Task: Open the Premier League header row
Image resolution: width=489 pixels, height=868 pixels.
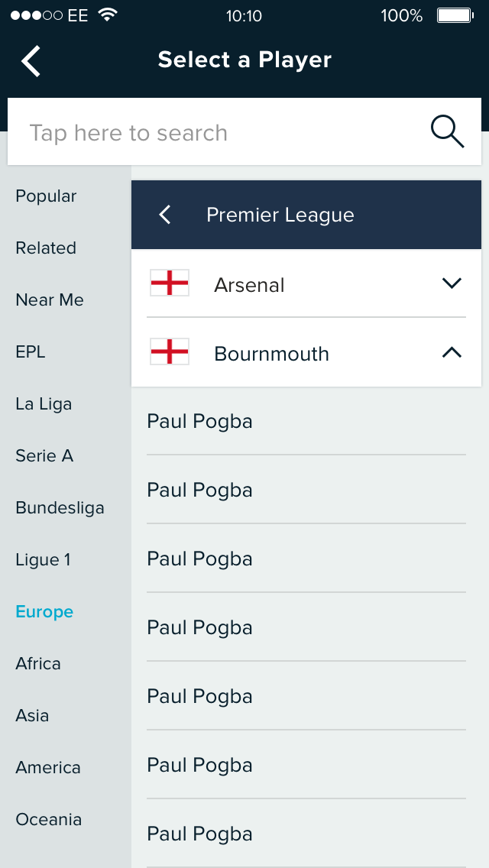Action: [280, 215]
